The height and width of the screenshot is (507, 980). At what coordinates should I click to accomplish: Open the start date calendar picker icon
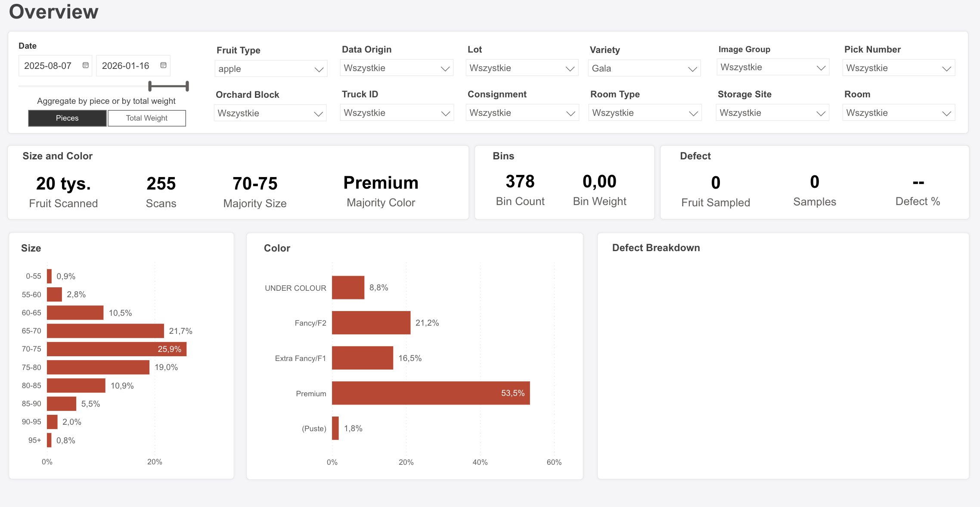[85, 65]
